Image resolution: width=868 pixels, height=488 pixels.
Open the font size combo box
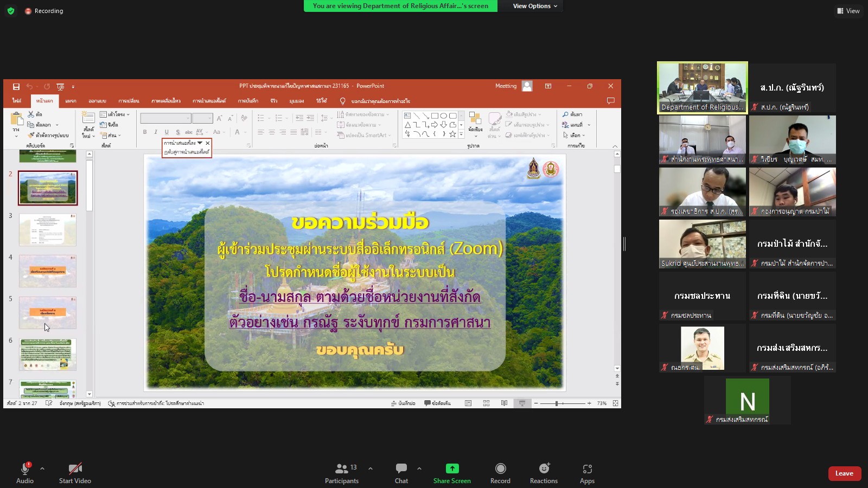point(202,118)
